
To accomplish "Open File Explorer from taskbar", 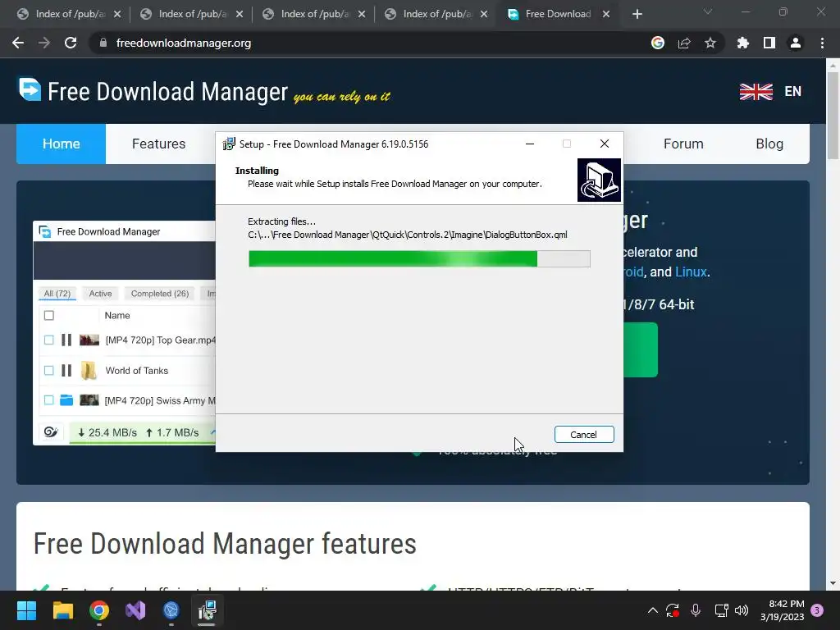I will point(62,610).
